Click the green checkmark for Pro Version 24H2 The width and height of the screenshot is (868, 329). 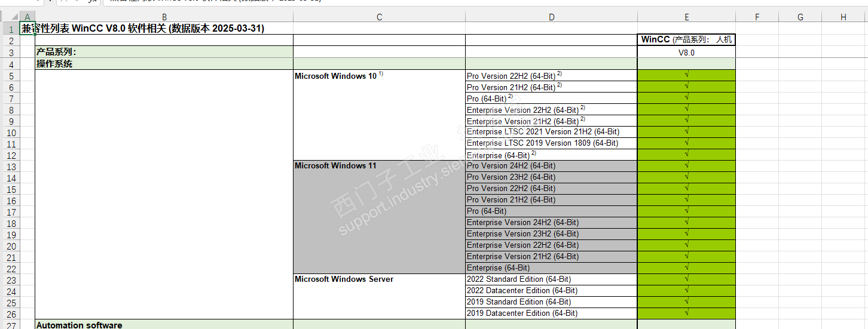tap(686, 166)
